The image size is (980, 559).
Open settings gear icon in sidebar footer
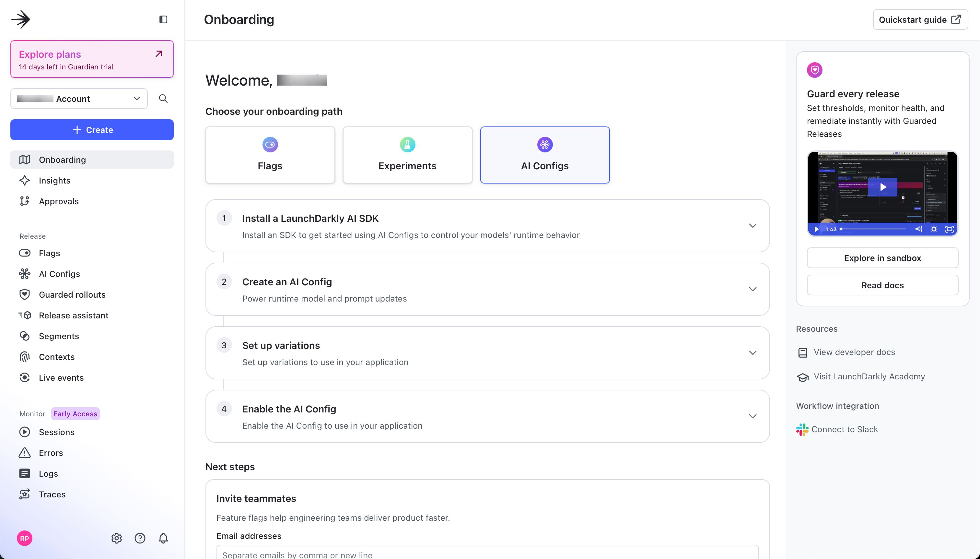(117, 538)
